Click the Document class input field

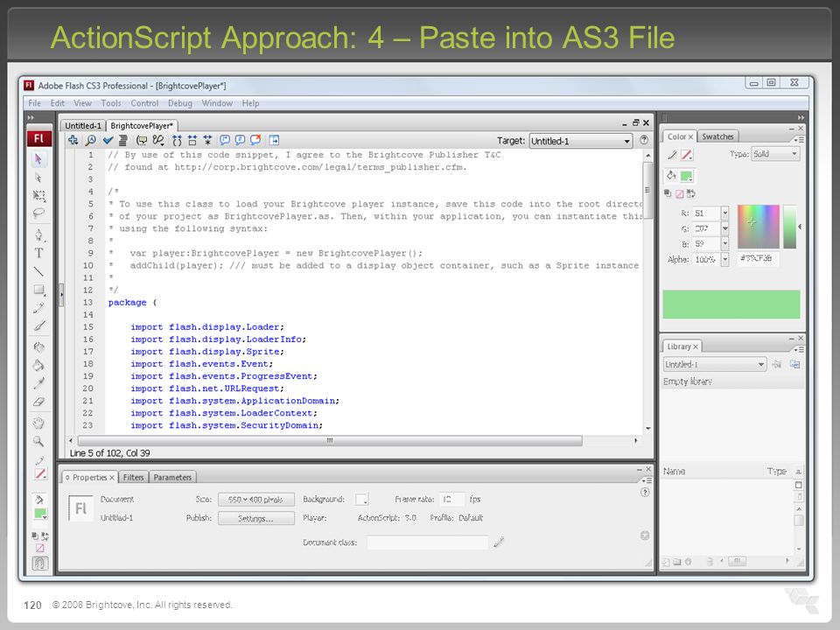tap(428, 542)
